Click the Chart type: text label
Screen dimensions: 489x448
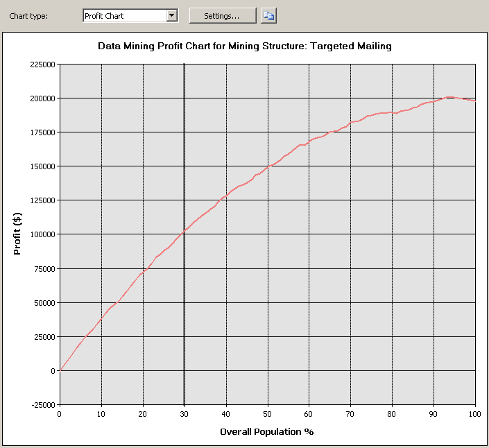coord(29,15)
